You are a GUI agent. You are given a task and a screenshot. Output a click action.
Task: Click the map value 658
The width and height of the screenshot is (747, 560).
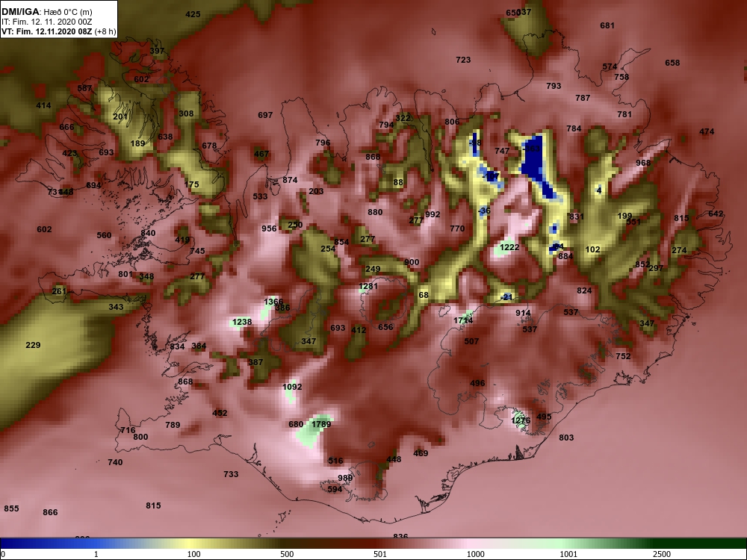coord(672,63)
